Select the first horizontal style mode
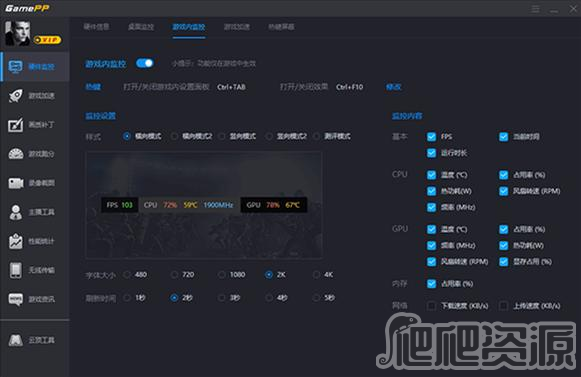 (x=127, y=136)
